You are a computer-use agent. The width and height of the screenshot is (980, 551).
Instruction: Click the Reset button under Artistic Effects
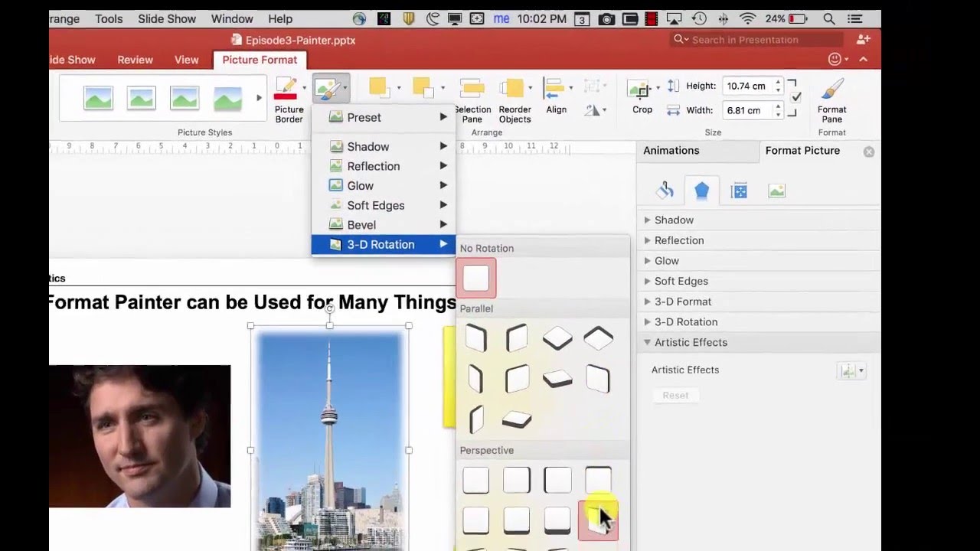click(675, 395)
